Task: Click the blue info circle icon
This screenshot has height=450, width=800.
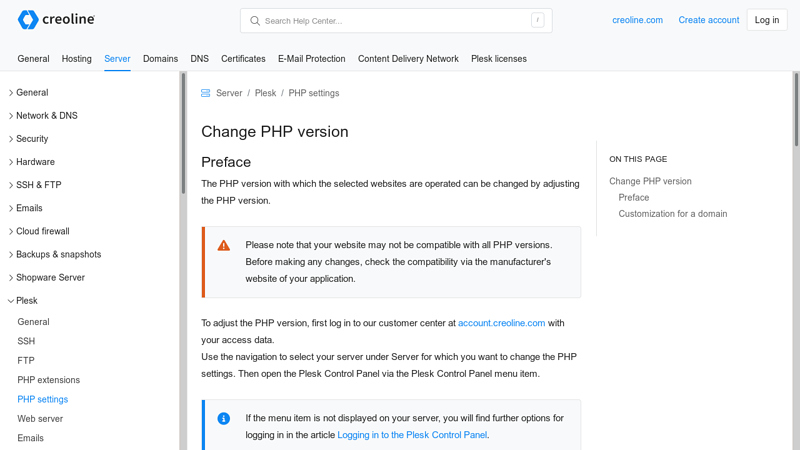Action: point(223,418)
